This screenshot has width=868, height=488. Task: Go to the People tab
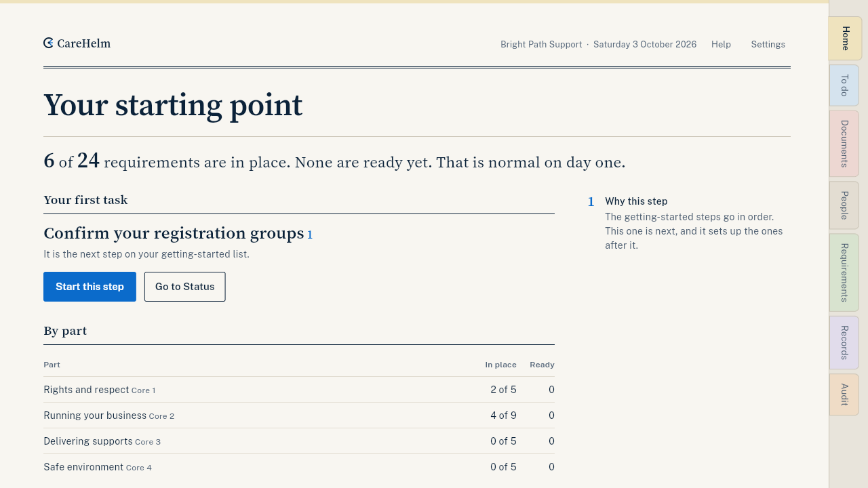[x=844, y=205]
